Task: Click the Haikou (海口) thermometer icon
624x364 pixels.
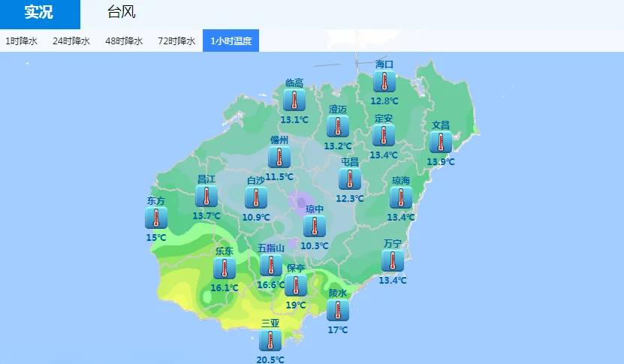Action: click(x=384, y=82)
